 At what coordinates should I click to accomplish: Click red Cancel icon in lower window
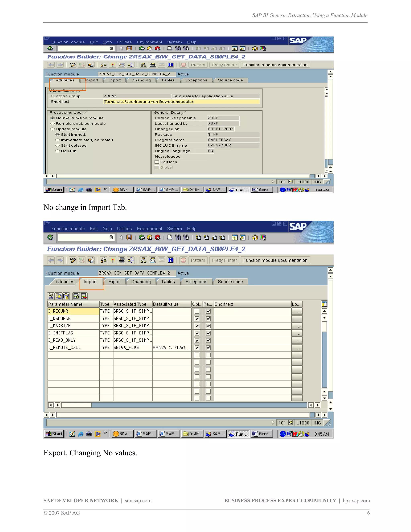click(158, 237)
